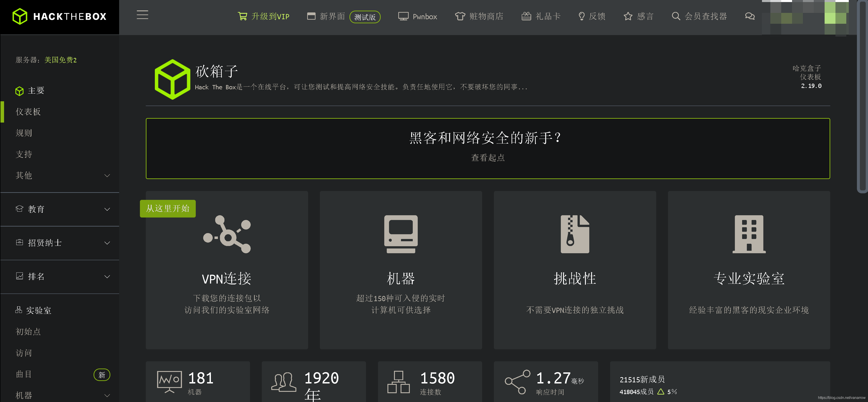The image size is (868, 402).
Task: Click the large green cube logo beside 砍箱子
Action: point(172,79)
